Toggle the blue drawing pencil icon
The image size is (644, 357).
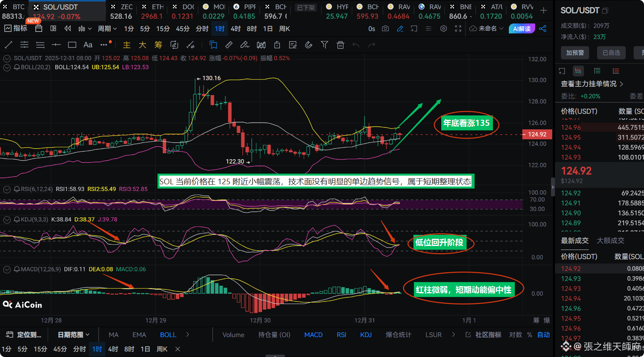pos(400,29)
